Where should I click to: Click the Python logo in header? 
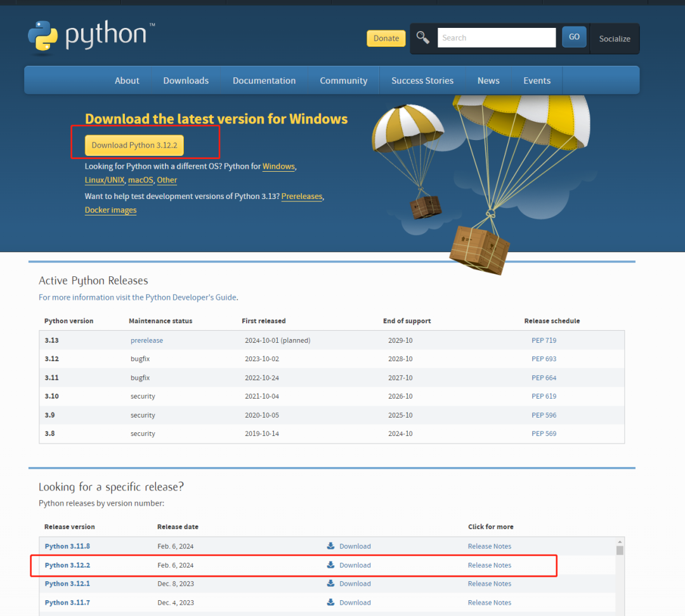tap(92, 37)
